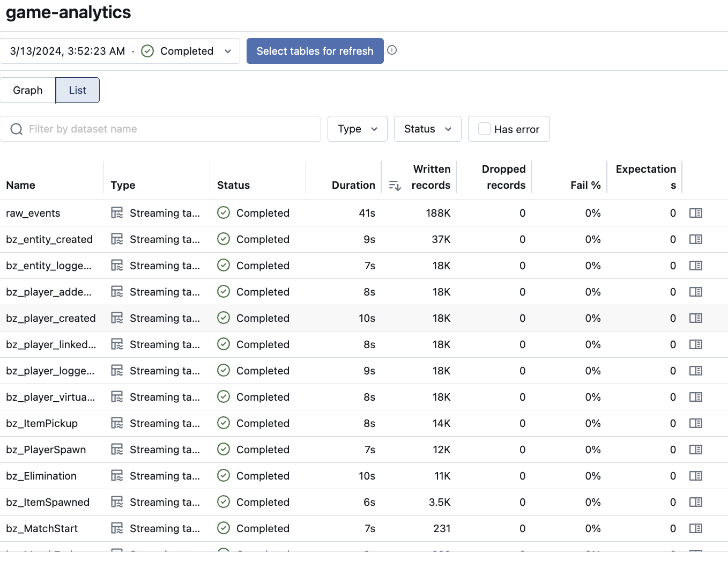728x567 pixels.
Task: Expand the Status filter dropdown
Action: tap(427, 129)
